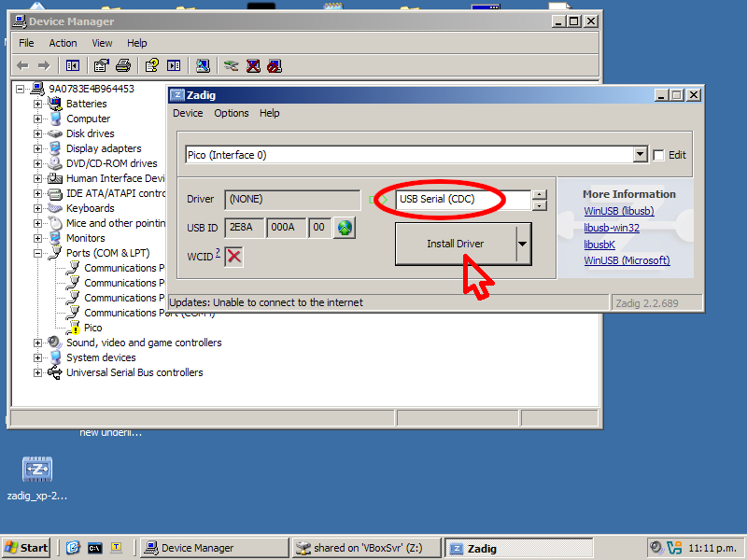Screen dimensions: 747x560
Task: Click the Disable device toolbar icon
Action: click(x=274, y=65)
